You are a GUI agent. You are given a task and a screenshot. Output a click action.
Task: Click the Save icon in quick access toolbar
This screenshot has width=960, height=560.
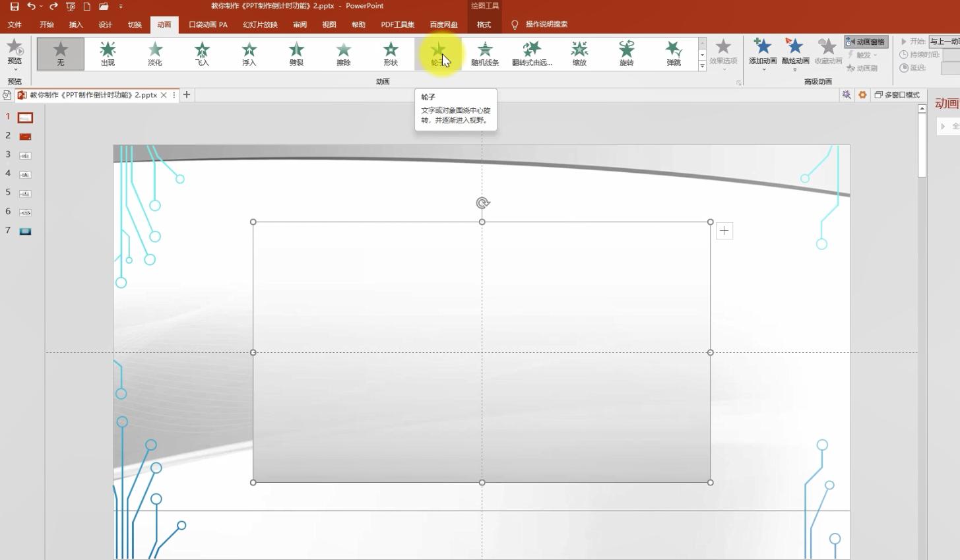pyautogui.click(x=14, y=7)
